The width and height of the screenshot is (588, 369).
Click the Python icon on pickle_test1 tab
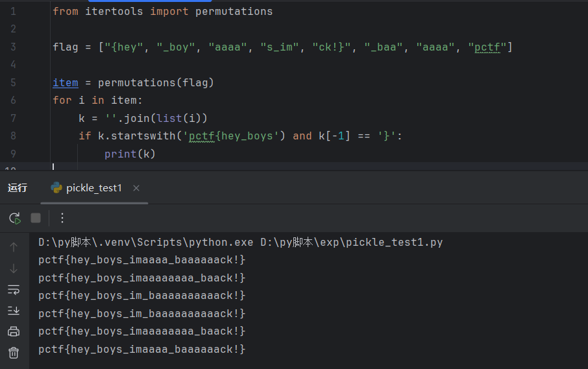click(56, 188)
